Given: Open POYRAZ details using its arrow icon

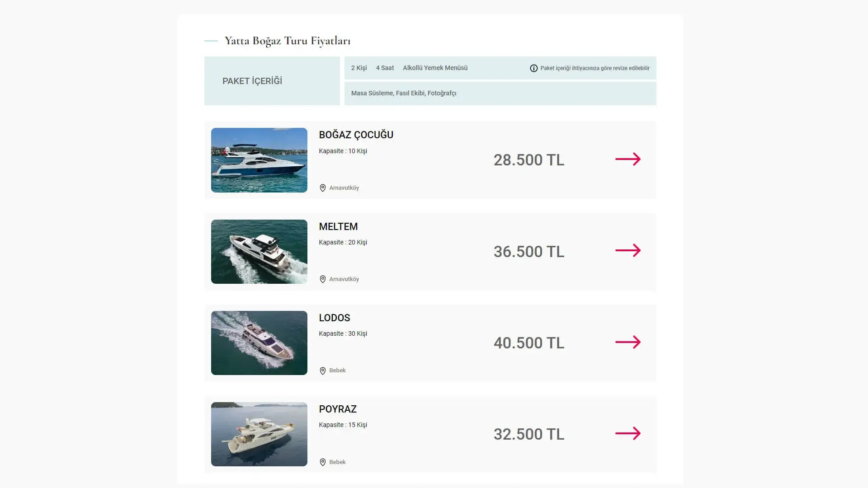Looking at the screenshot, I should click(x=628, y=434).
